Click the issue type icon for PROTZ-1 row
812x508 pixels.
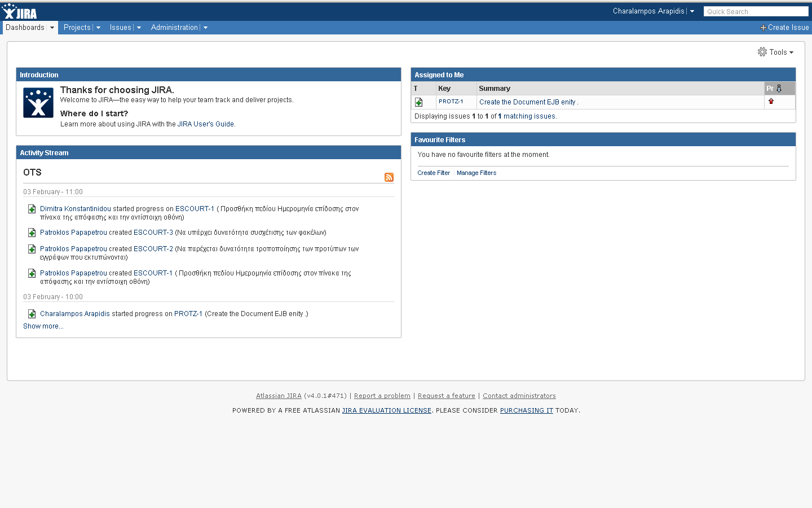click(x=418, y=102)
